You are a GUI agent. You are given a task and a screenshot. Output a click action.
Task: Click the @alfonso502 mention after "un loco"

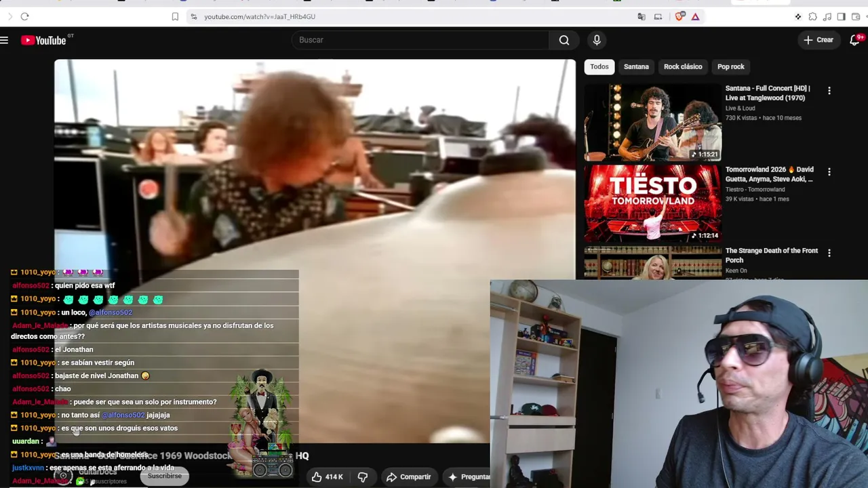(111, 312)
